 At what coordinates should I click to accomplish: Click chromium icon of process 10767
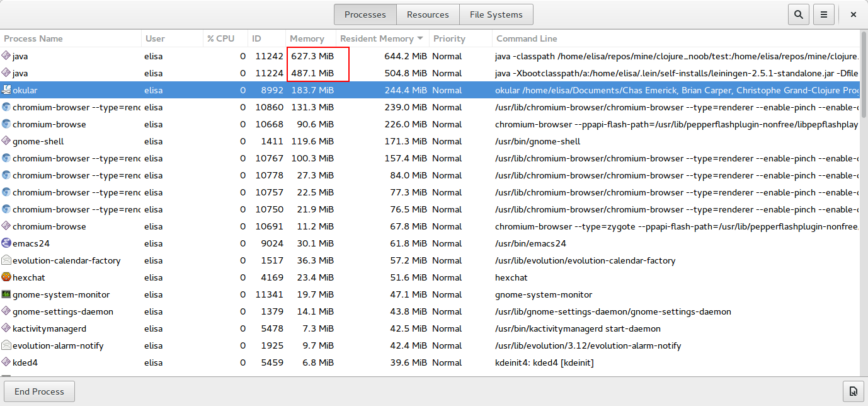[6, 158]
